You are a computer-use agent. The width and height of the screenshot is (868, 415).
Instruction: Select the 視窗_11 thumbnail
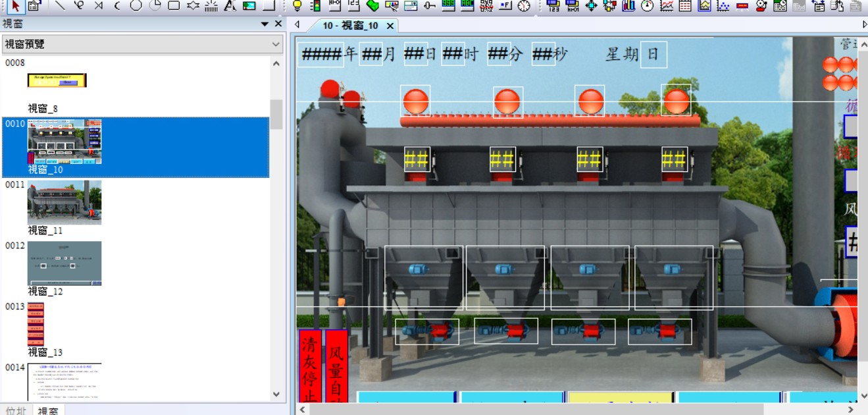[x=64, y=203]
